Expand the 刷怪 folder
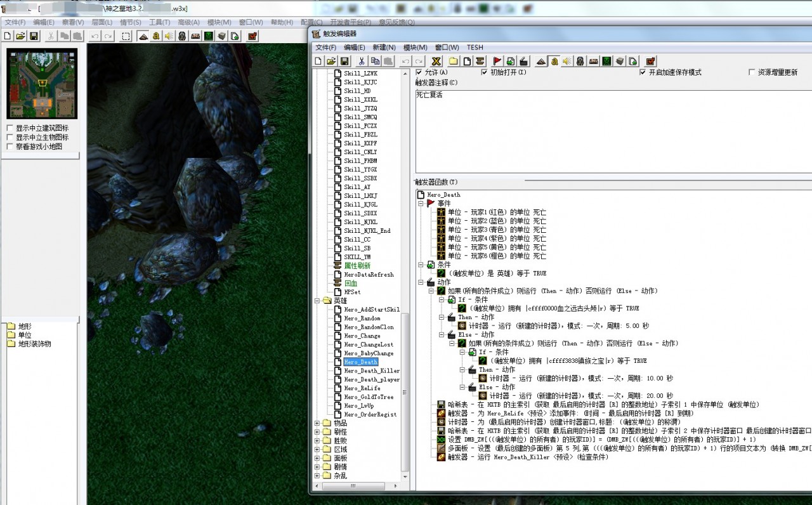 (318, 432)
